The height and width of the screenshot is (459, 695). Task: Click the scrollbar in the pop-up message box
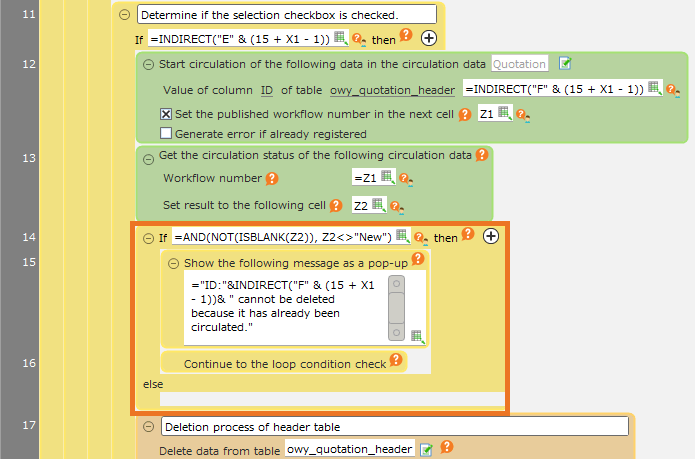click(397, 308)
